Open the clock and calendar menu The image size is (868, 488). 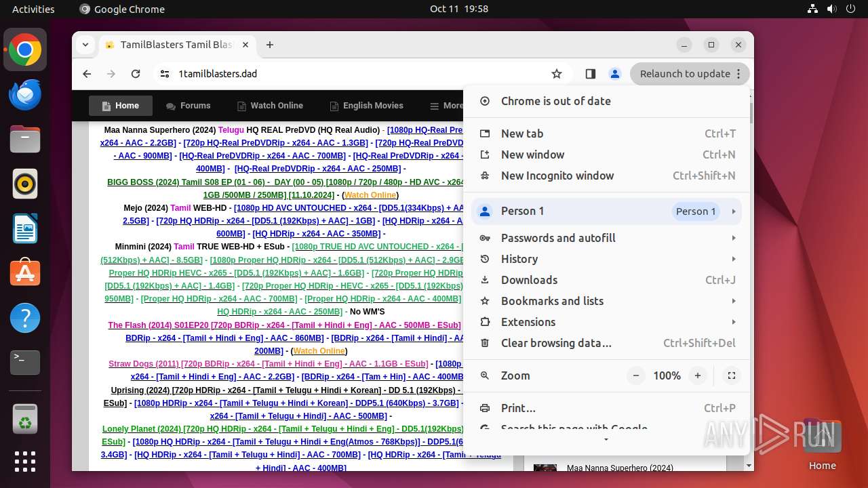pyautogui.click(x=458, y=9)
